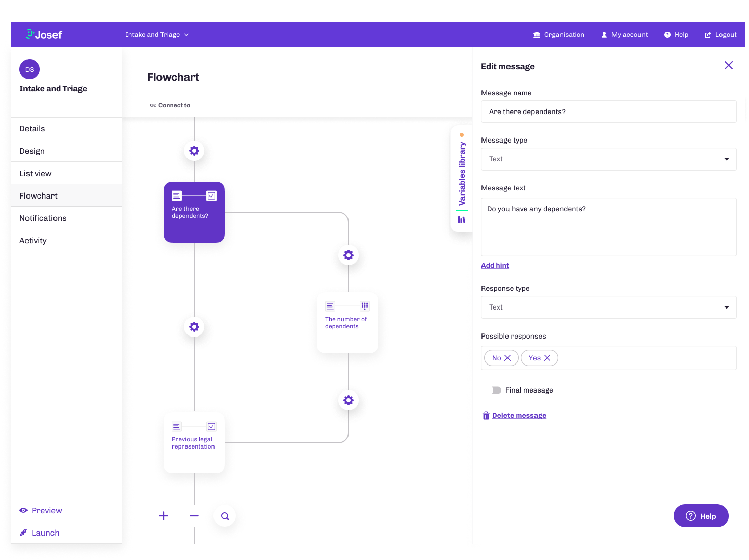Click the gear icon below The number of dependents node
This screenshot has height=560, width=749.
[348, 400]
